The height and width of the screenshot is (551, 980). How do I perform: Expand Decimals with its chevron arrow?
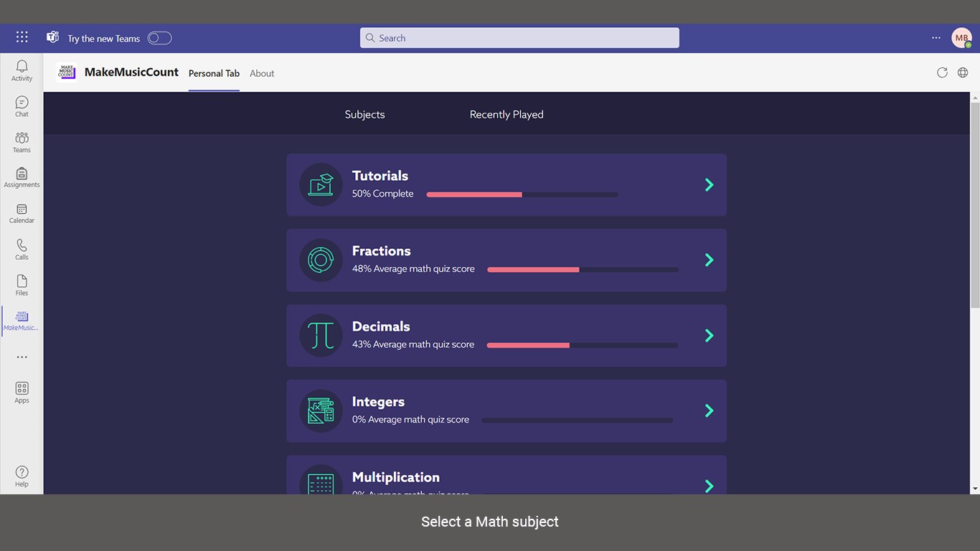click(709, 335)
